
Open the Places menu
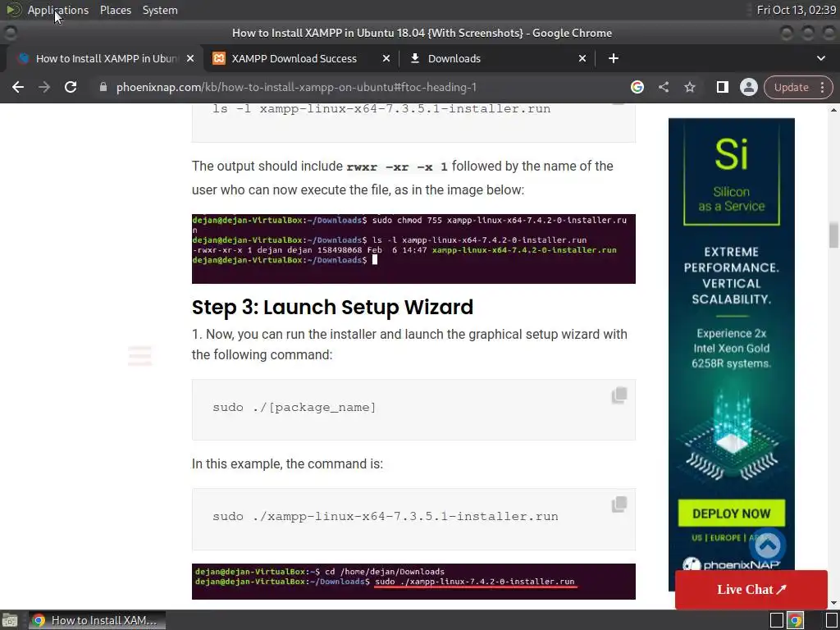[115, 10]
